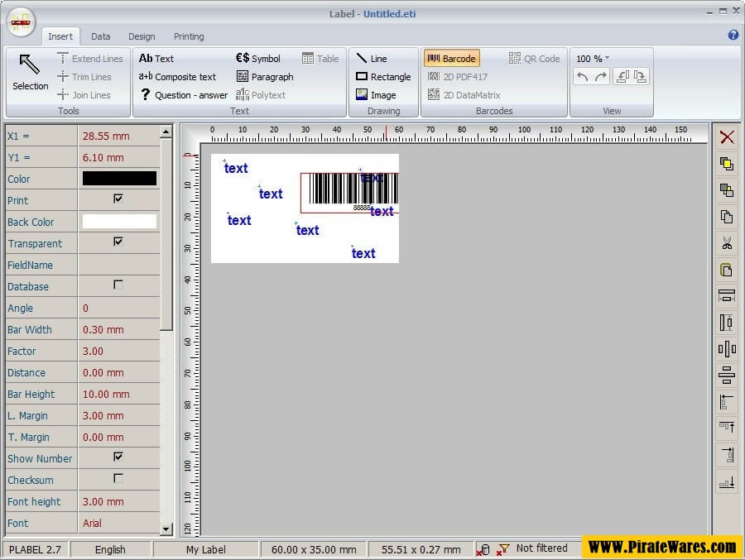Click the red X delete icon
This screenshot has width=745, height=560.
(x=727, y=137)
